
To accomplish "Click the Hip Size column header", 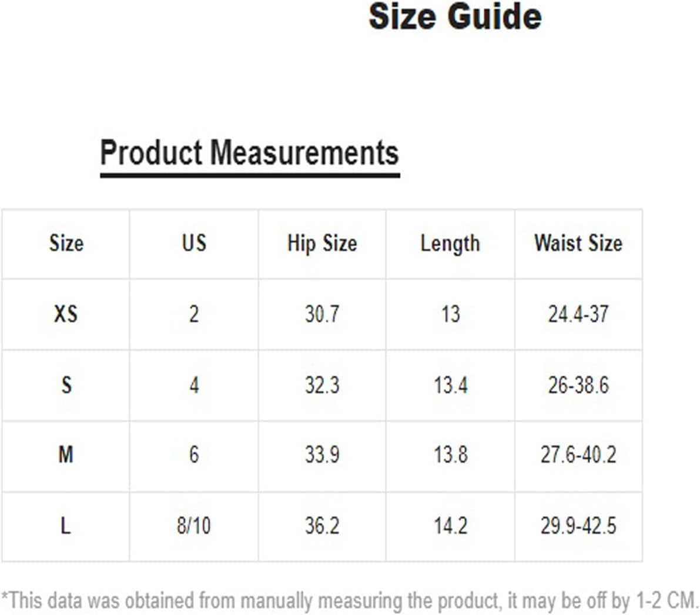I will [322, 244].
